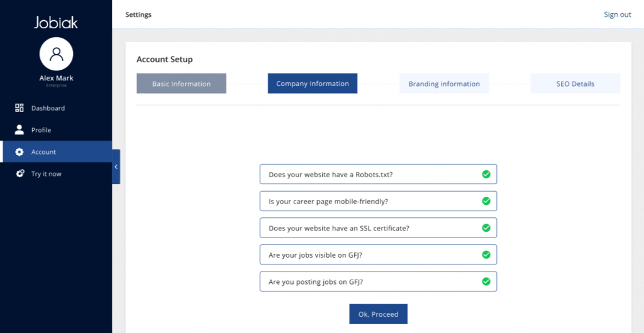Click the Try it now icon
The width and height of the screenshot is (644, 333).
19,174
